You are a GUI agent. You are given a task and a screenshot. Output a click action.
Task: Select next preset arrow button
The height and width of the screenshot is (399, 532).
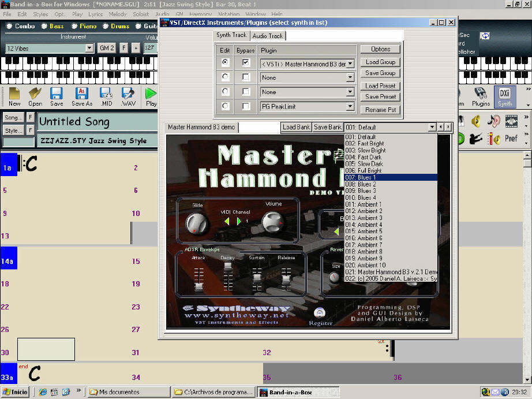(448, 127)
